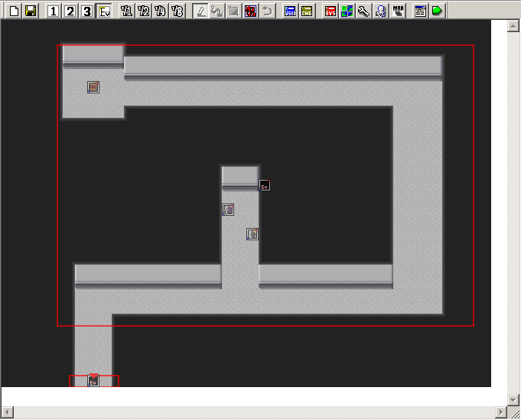Switch to layer 2 editing
This screenshot has width=521, height=420.
(x=70, y=11)
